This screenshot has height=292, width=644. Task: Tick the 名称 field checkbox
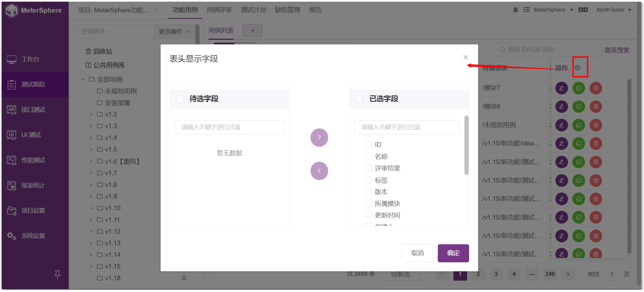(x=368, y=156)
